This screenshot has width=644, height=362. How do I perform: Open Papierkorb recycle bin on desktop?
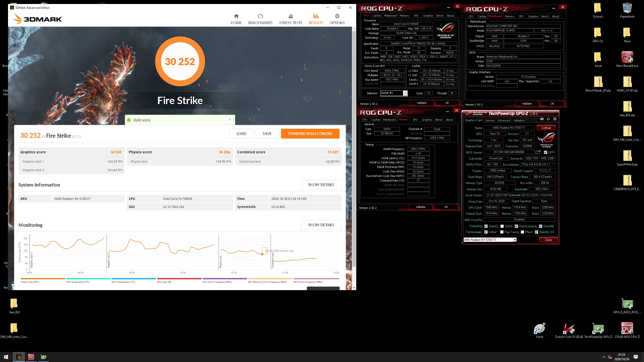pos(627,11)
